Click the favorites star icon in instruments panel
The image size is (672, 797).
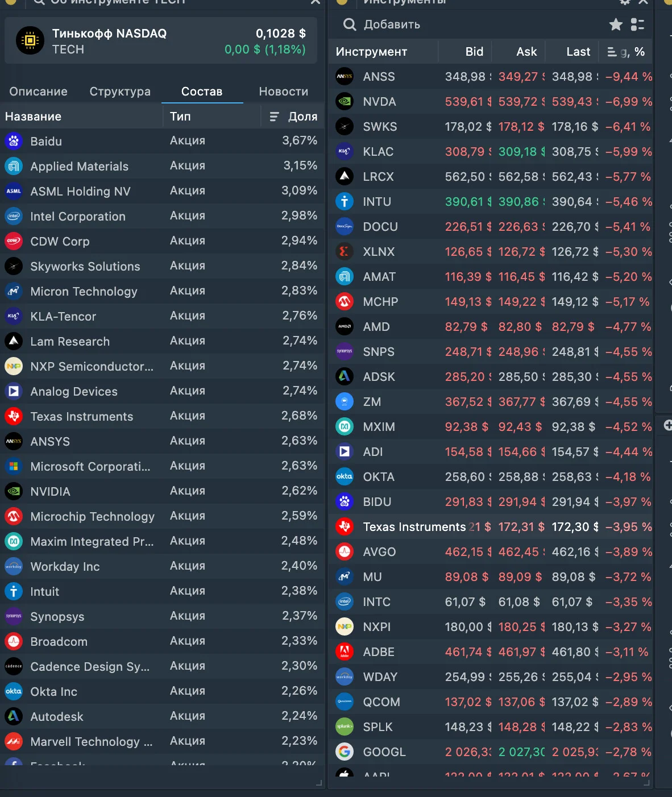click(x=616, y=24)
